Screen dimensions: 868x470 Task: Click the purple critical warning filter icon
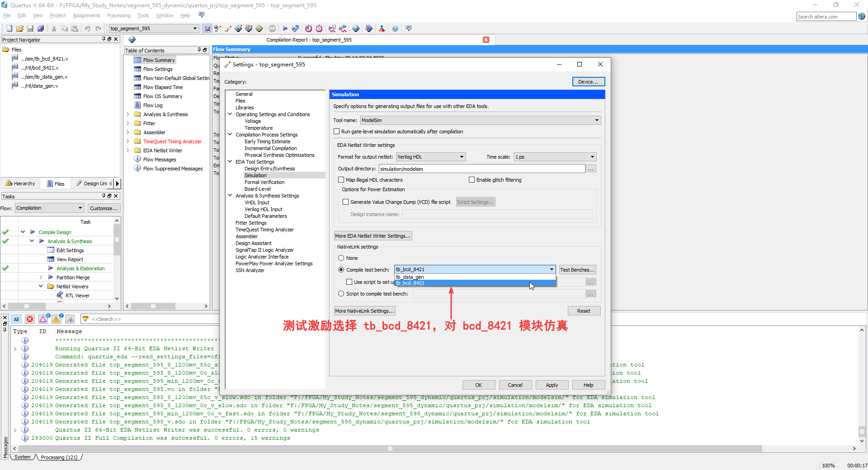point(43,319)
